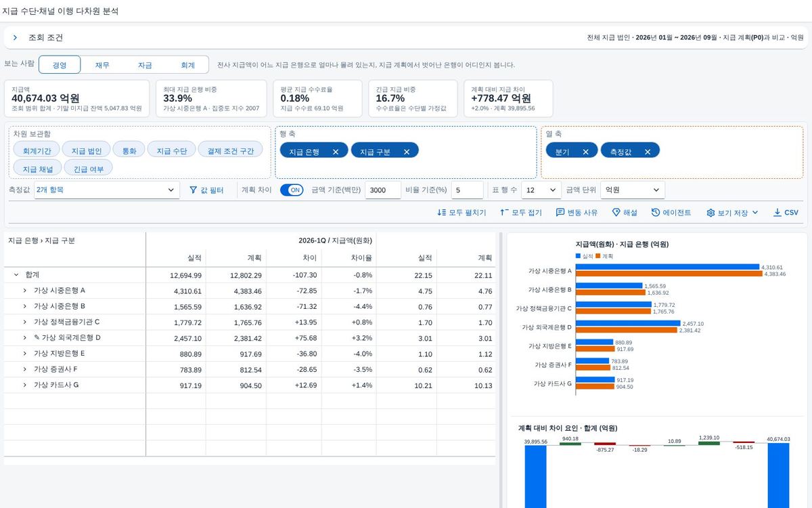812x508 pixels.
Task: Collapse the 합계 tree row
Action: pos(16,275)
